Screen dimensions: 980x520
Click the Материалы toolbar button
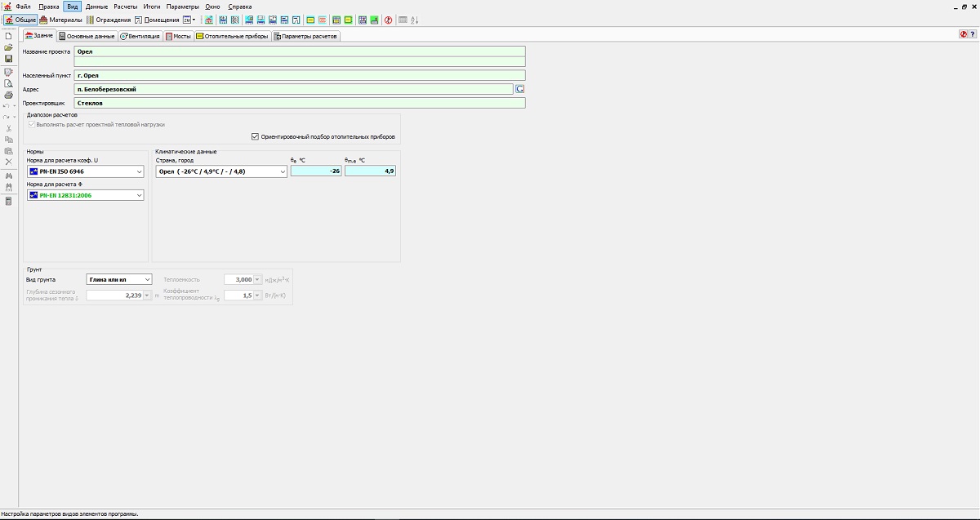(x=60, y=20)
